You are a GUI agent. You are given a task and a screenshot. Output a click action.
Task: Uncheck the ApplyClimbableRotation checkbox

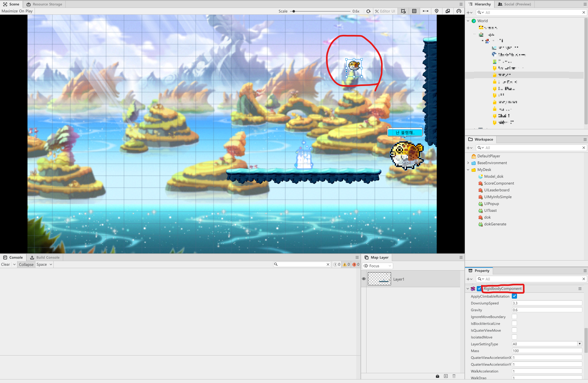[x=514, y=296]
